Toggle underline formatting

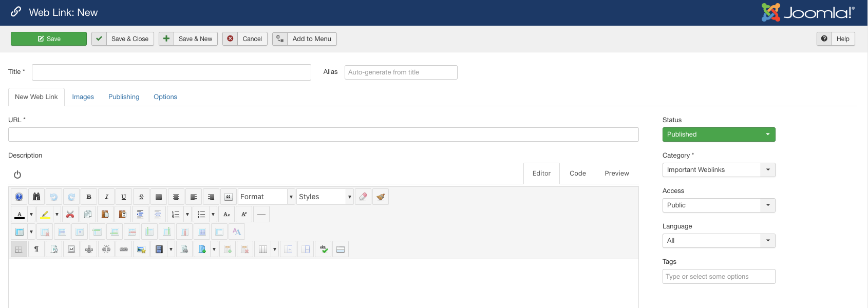pyautogui.click(x=124, y=197)
